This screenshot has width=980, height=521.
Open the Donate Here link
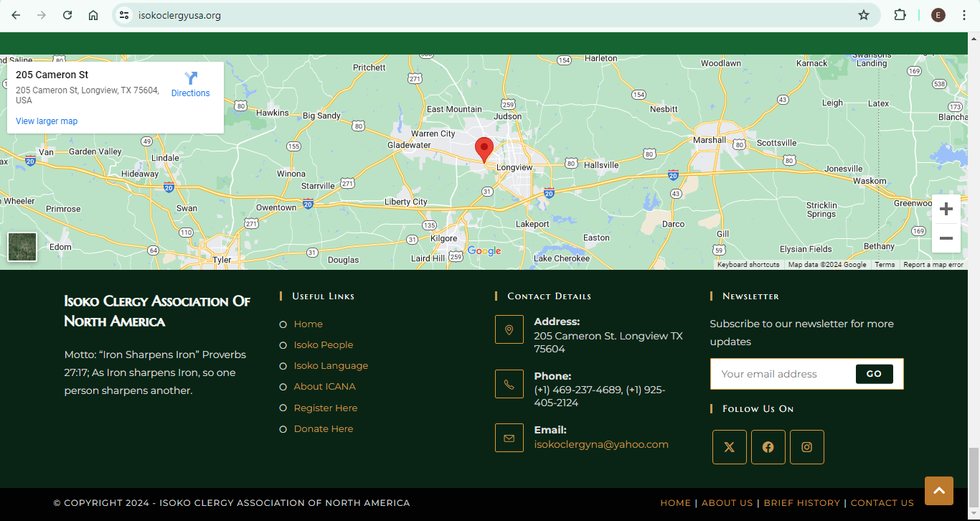click(x=323, y=428)
